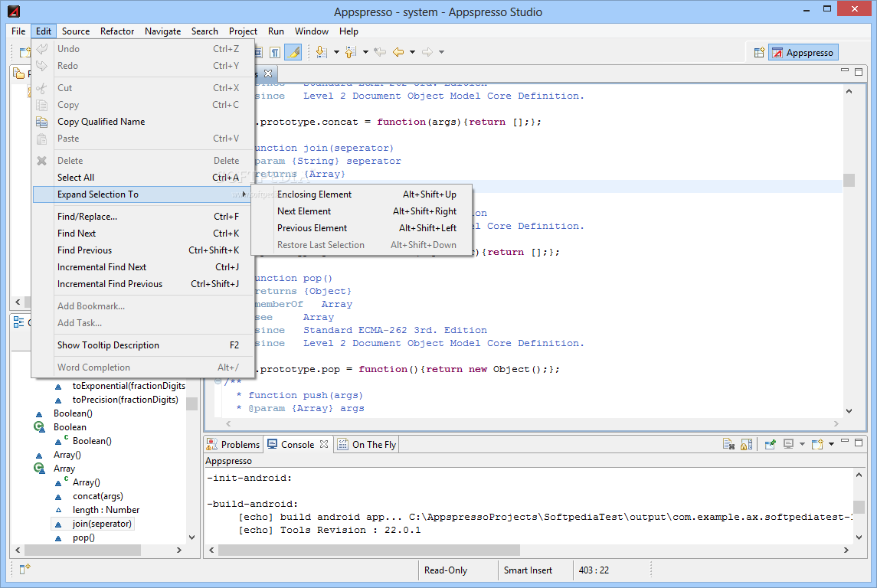Image resolution: width=877 pixels, height=588 pixels.
Task: Open Next Annotation dropdown arrow
Action: (x=336, y=52)
